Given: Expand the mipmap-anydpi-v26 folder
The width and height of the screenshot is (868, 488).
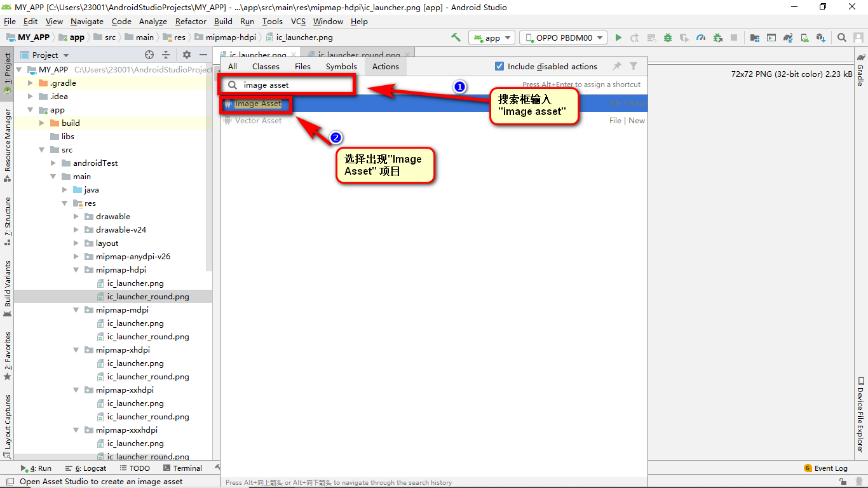Looking at the screenshot, I should pyautogui.click(x=76, y=257).
